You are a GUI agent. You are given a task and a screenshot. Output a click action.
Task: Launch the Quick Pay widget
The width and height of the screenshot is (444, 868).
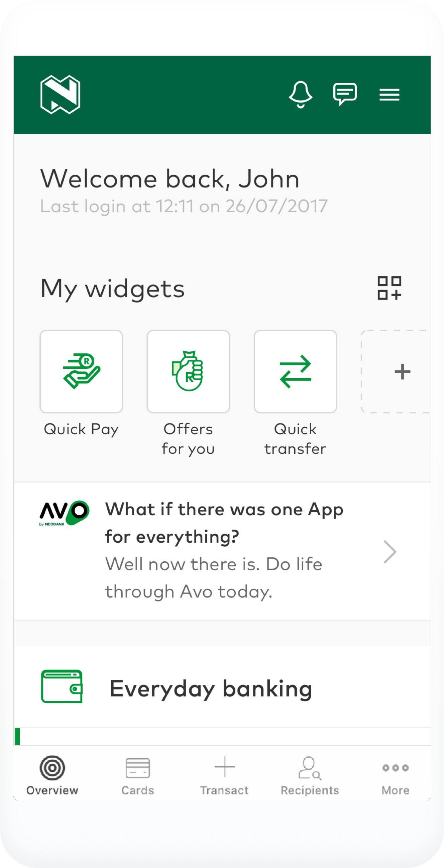(81, 372)
